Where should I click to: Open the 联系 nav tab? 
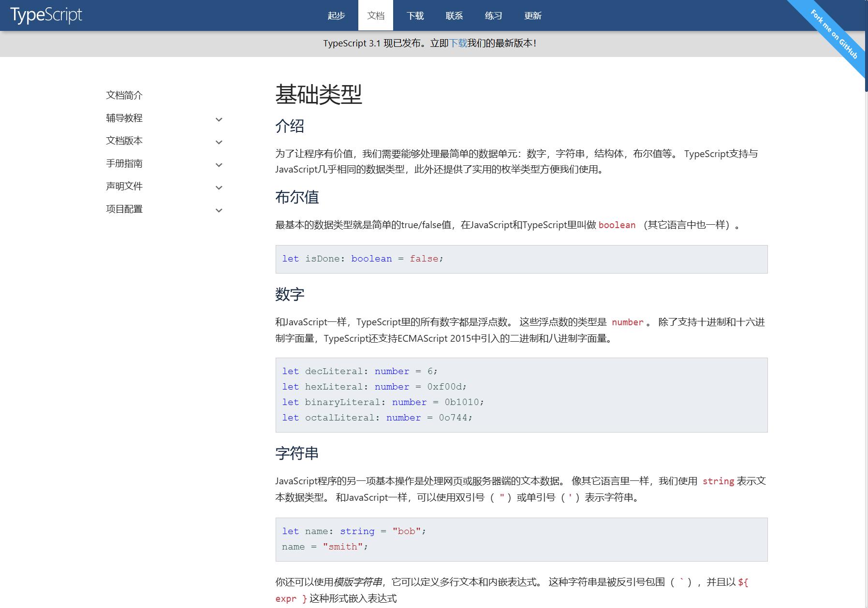454,15
